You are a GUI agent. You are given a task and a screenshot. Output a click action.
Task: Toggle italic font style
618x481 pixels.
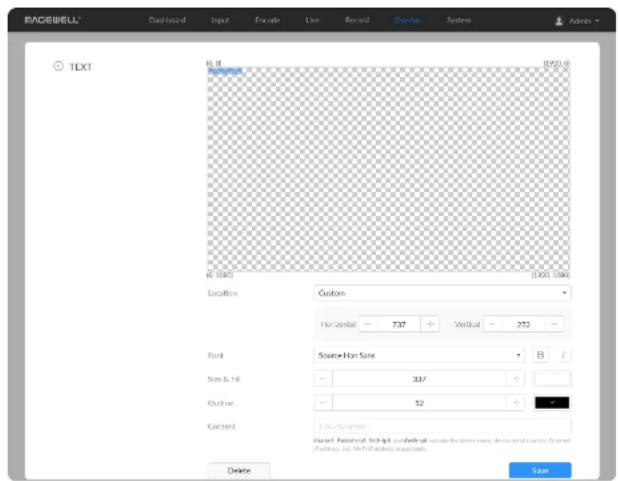click(563, 355)
